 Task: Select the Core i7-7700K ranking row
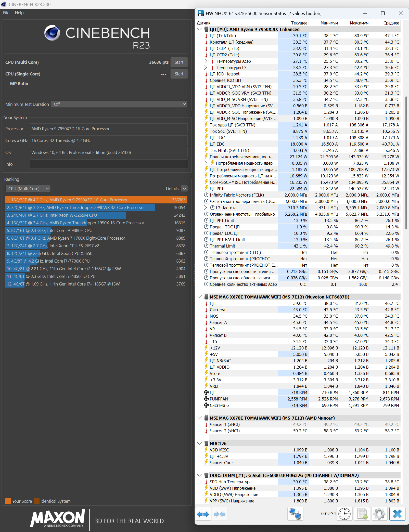coord(96,261)
